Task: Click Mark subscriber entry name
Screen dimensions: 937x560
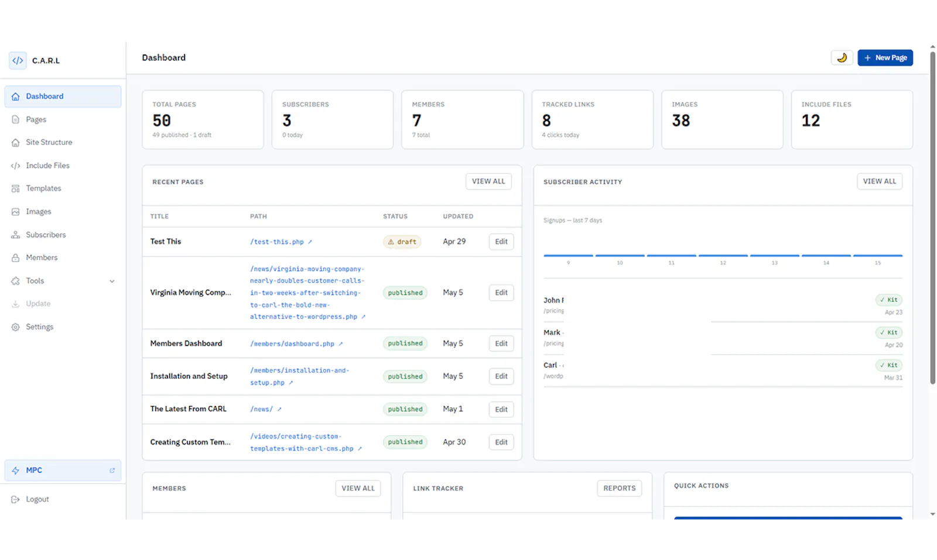Action: 553,332
